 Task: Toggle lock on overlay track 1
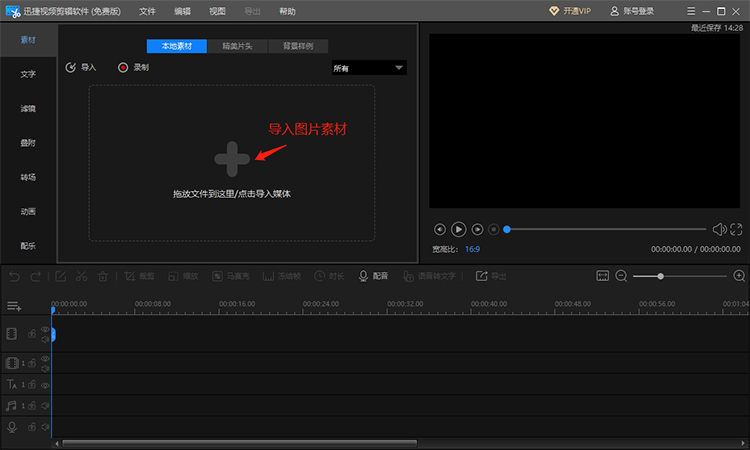pyautogui.click(x=32, y=363)
